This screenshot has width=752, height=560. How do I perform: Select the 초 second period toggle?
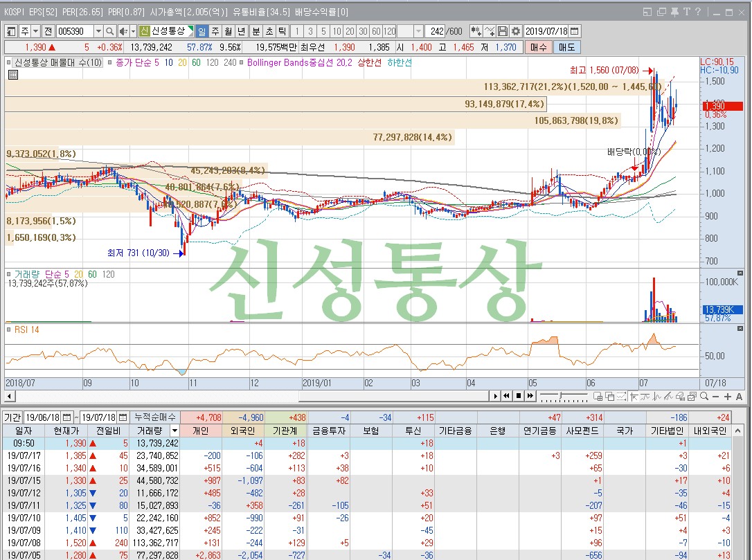point(269,32)
